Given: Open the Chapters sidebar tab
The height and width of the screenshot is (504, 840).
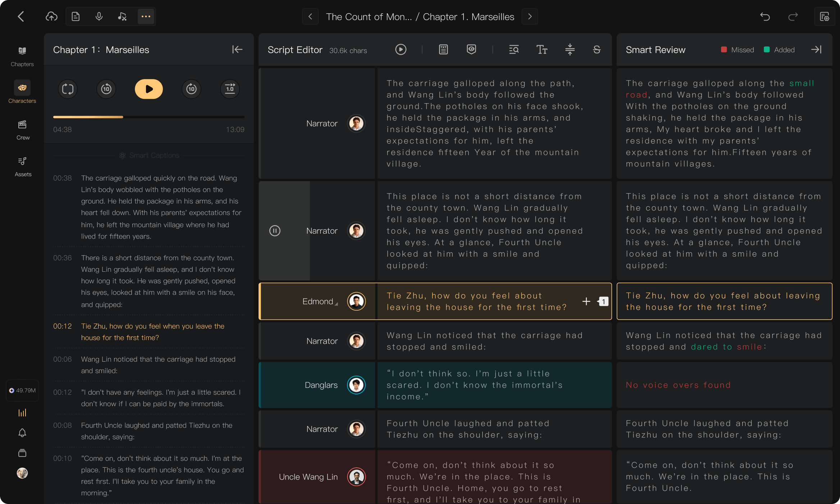Looking at the screenshot, I should coord(22,57).
